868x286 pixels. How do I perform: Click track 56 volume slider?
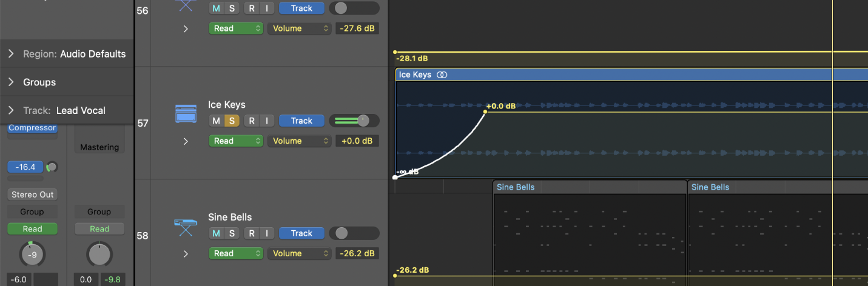354,8
